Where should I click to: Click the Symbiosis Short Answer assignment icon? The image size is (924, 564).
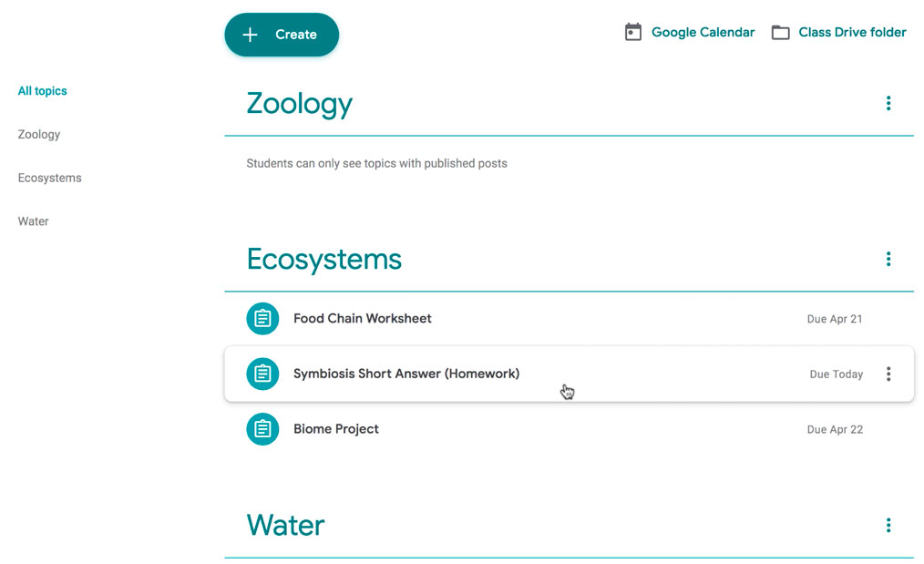point(262,374)
